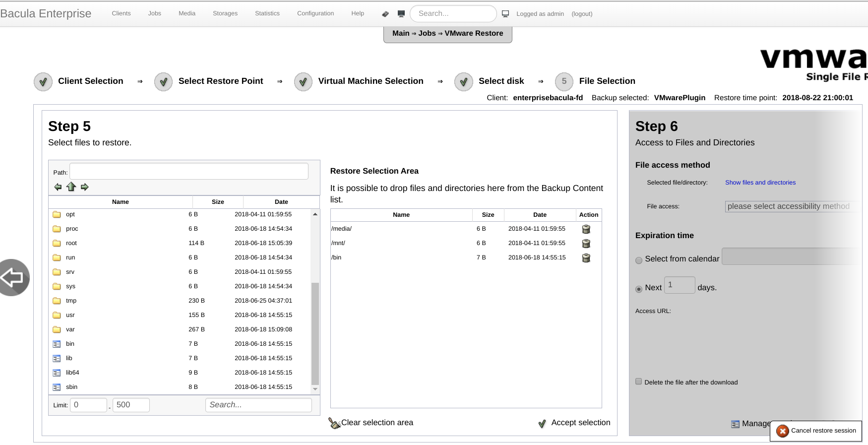Click the root folder icon
This screenshot has height=445, width=868.
pyautogui.click(x=57, y=243)
